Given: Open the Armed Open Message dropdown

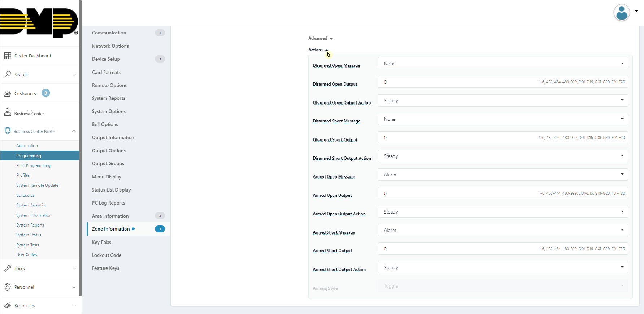Looking at the screenshot, I should coord(502,175).
